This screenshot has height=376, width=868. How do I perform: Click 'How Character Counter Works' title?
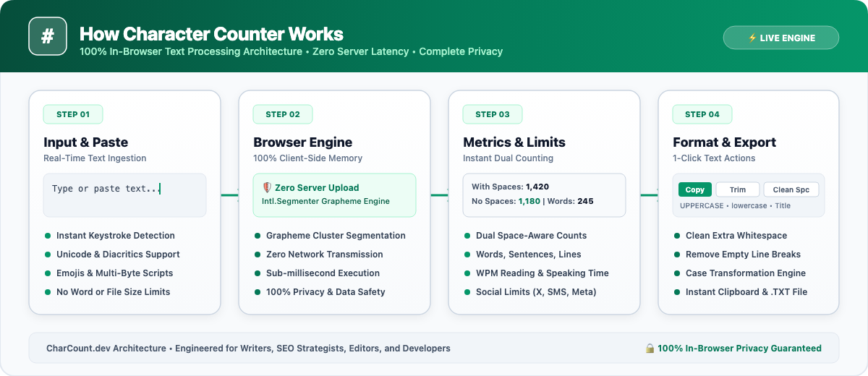[x=211, y=34]
